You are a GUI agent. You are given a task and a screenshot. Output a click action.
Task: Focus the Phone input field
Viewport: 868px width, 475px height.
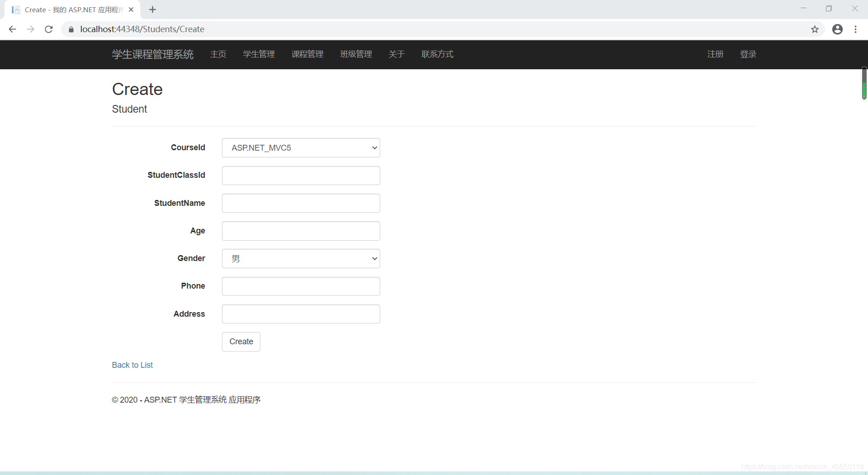tap(301, 286)
